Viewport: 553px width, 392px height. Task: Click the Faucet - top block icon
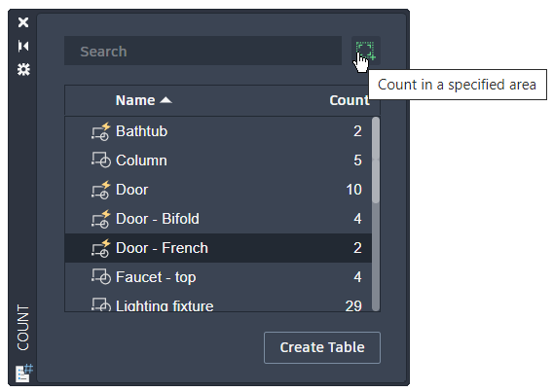101,277
